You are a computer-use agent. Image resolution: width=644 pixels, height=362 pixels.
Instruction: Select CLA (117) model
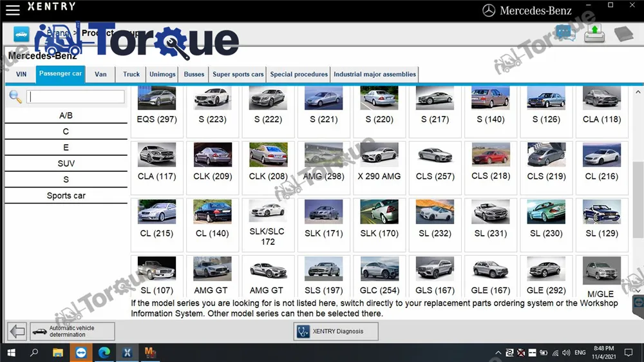(x=157, y=167)
